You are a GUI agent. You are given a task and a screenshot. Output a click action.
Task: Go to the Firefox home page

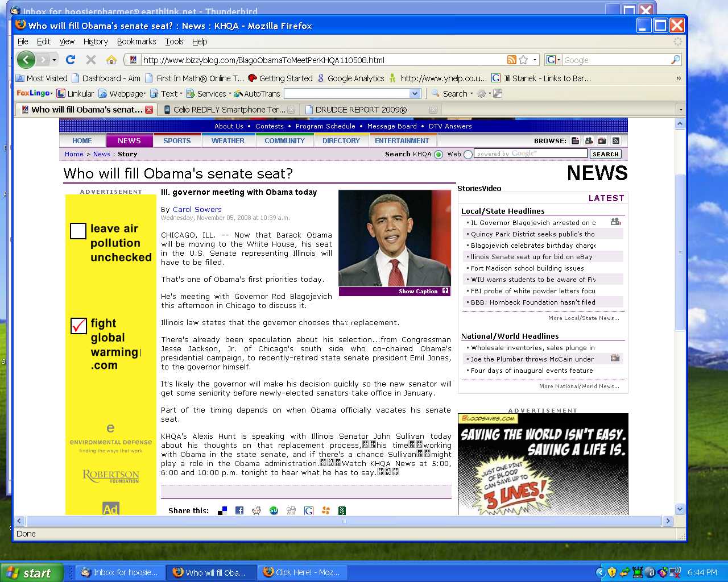pyautogui.click(x=111, y=60)
